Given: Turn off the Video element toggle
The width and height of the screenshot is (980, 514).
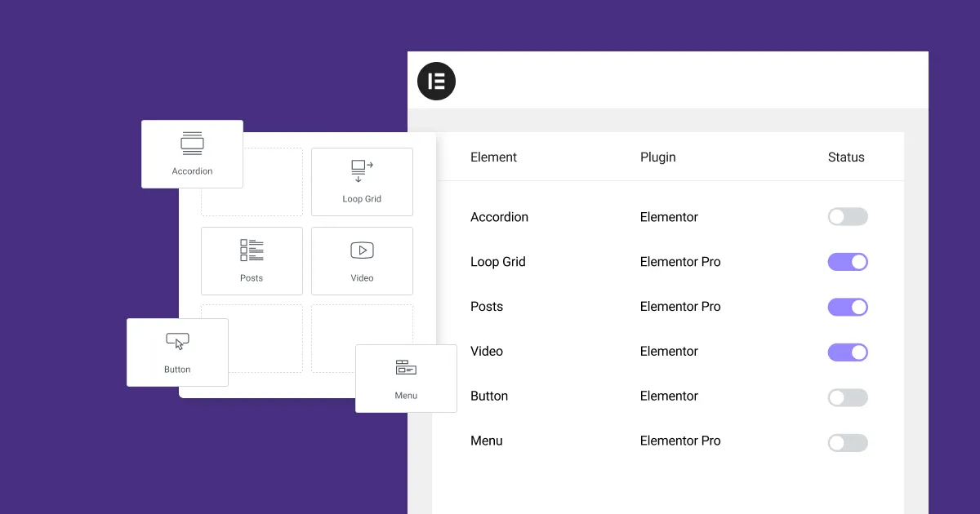Looking at the screenshot, I should tap(847, 352).
